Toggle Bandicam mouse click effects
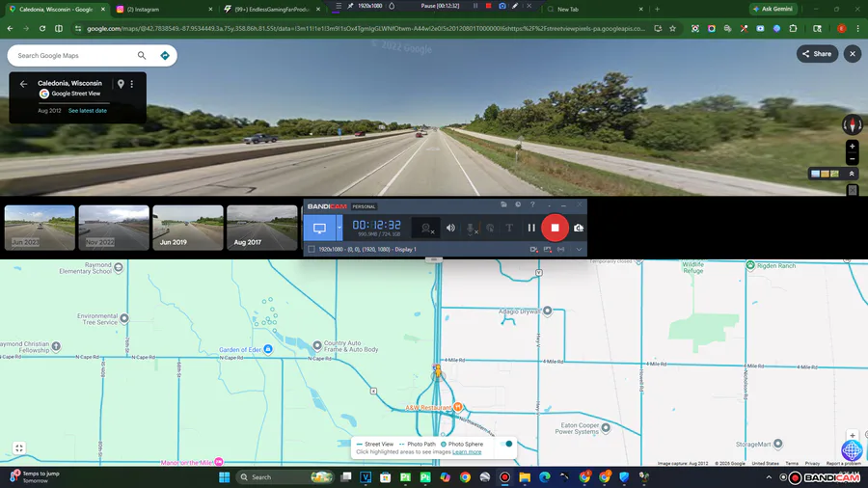 tap(490, 228)
